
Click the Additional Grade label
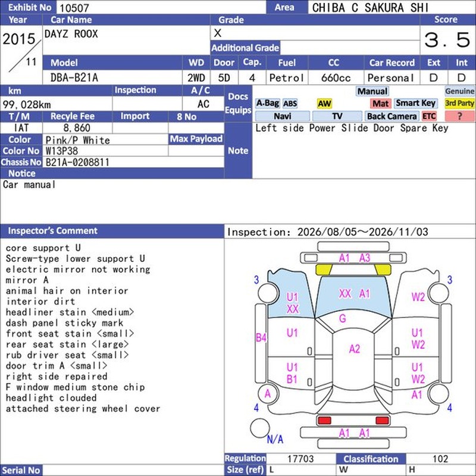[245, 48]
